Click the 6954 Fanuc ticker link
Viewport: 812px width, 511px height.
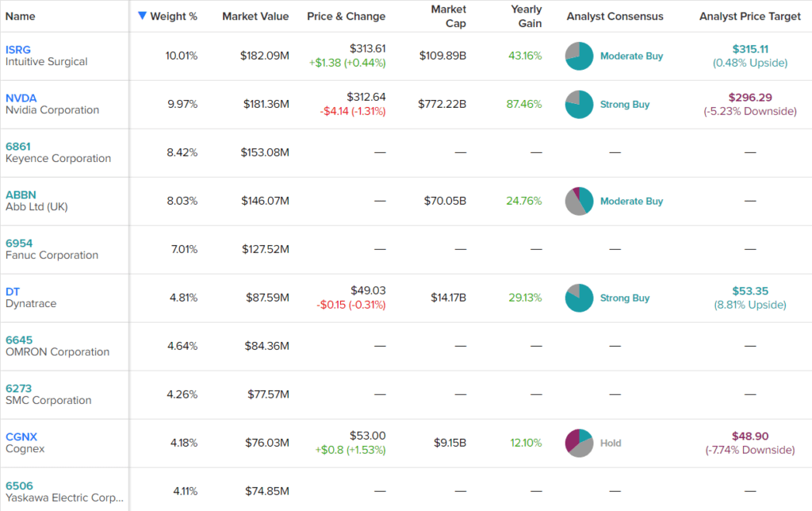[x=19, y=244]
